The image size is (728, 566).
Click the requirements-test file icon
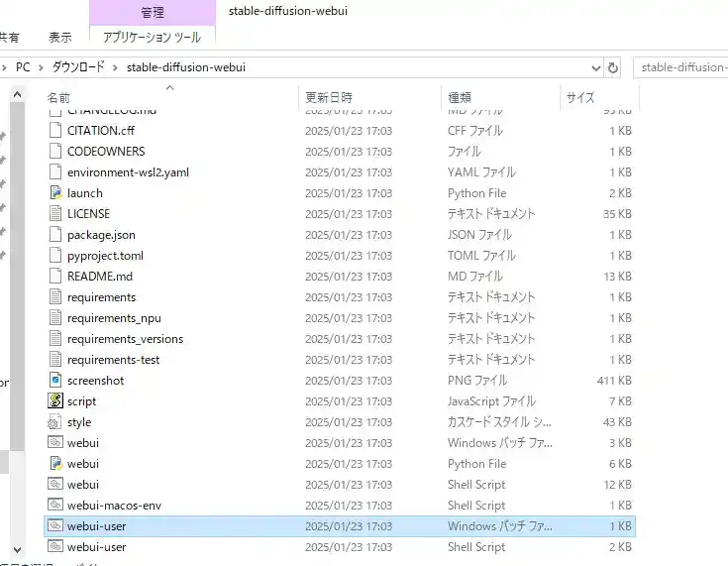pyautogui.click(x=55, y=360)
